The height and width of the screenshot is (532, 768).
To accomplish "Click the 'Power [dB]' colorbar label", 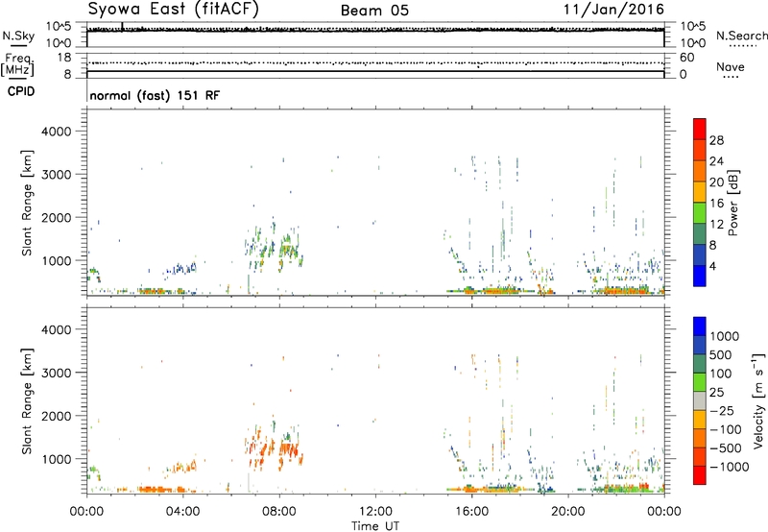I will (732, 203).
